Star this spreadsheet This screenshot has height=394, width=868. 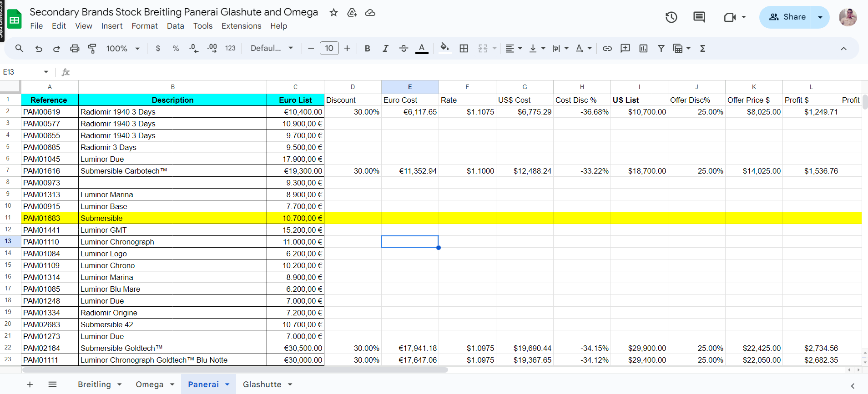click(334, 12)
